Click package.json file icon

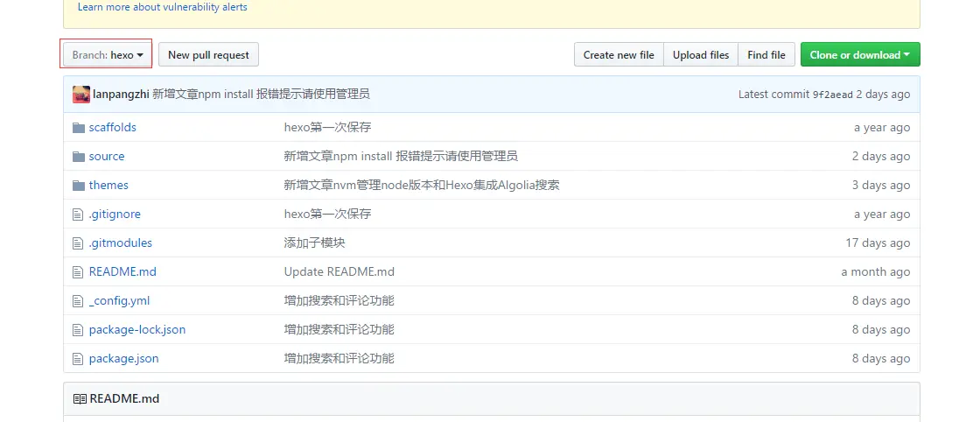(x=78, y=359)
